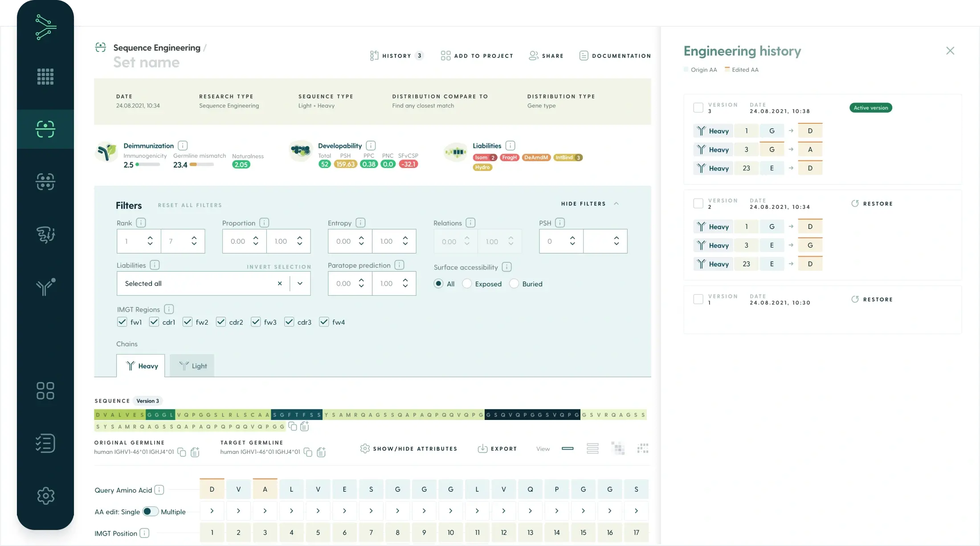The image size is (980, 546).
Task: Restore version 1 from history
Action: [x=872, y=299]
